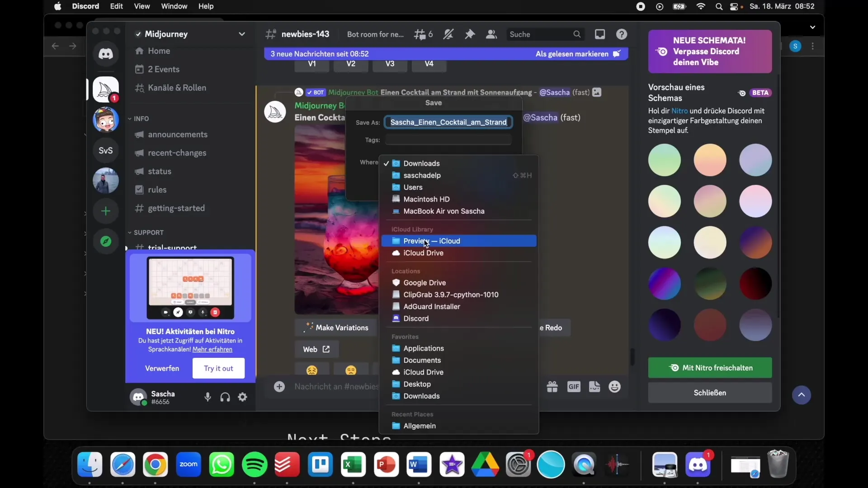The width and height of the screenshot is (868, 488).
Task: Click the attachment icon in message bar
Action: coord(278,387)
